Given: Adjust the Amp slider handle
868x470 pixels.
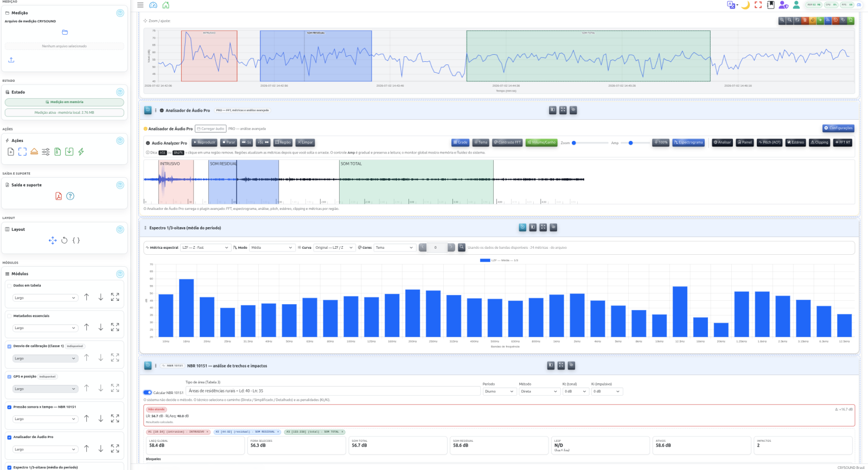Looking at the screenshot, I should click(x=630, y=143).
